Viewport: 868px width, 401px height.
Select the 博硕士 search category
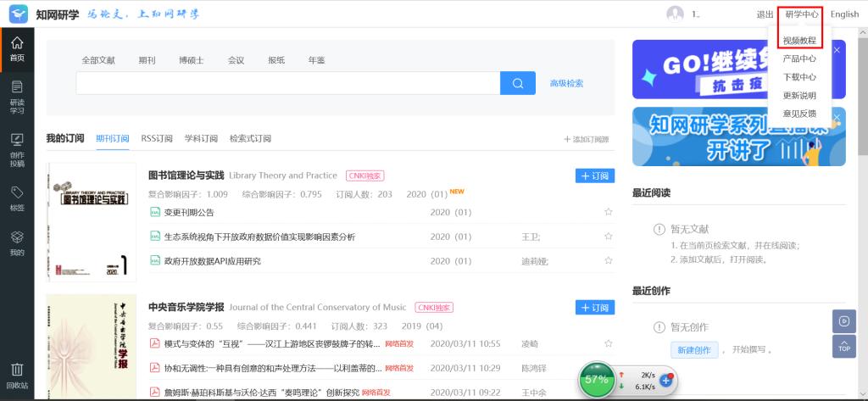click(191, 60)
